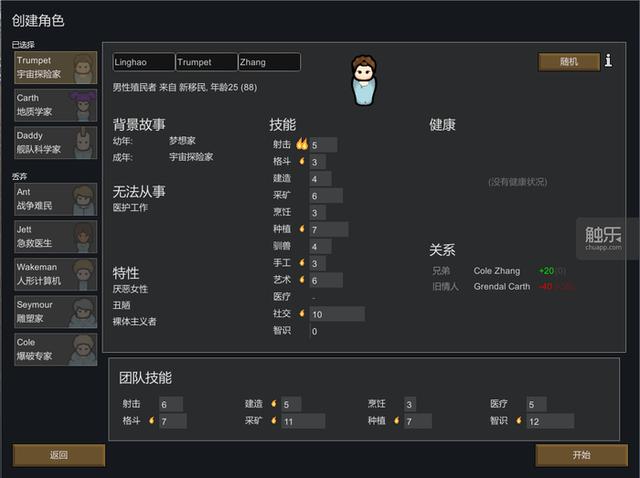This screenshot has height=478, width=640.
Task: Click the flame icon beside 社交 skill
Action: 302,313
